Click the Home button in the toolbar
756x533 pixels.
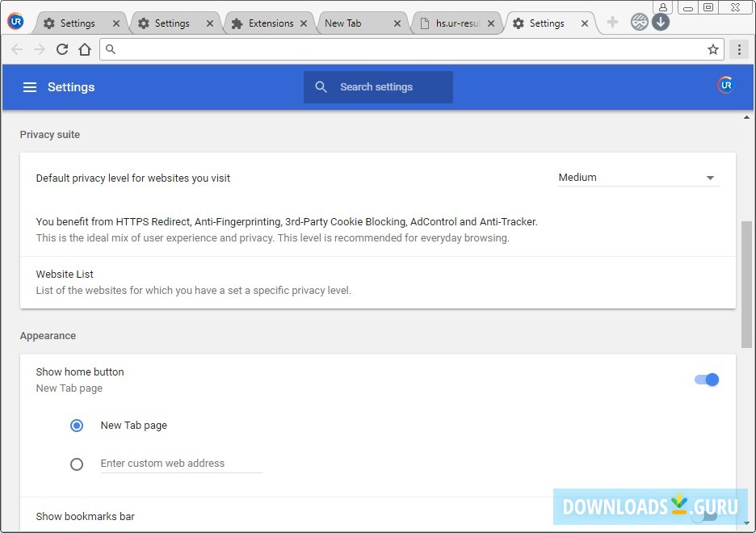[x=85, y=49]
